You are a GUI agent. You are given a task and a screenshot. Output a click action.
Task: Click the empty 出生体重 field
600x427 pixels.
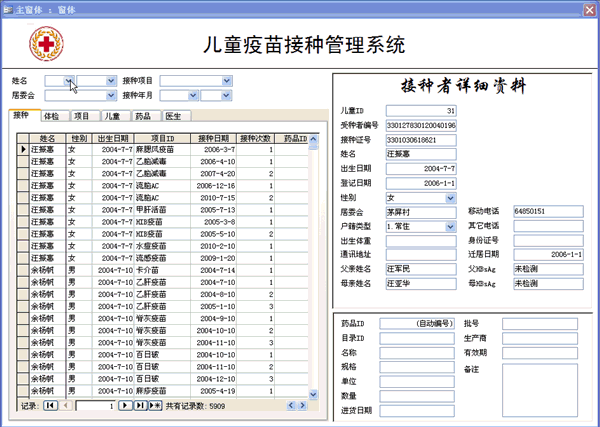(421, 241)
